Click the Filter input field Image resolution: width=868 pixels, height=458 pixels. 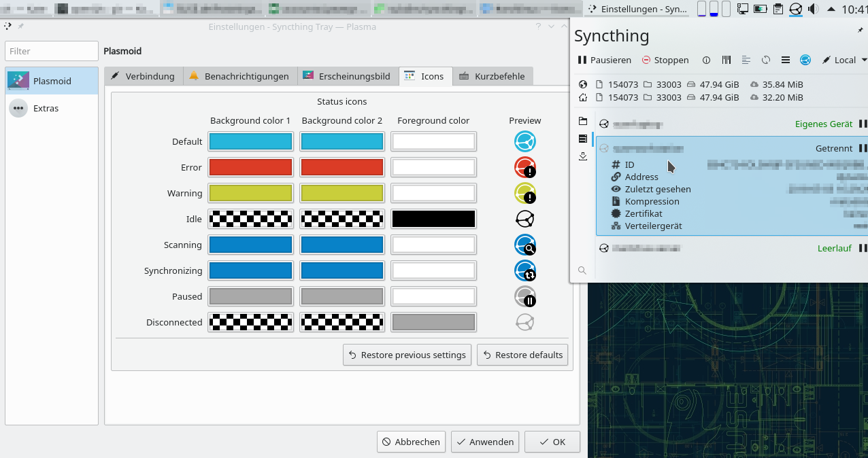point(52,51)
